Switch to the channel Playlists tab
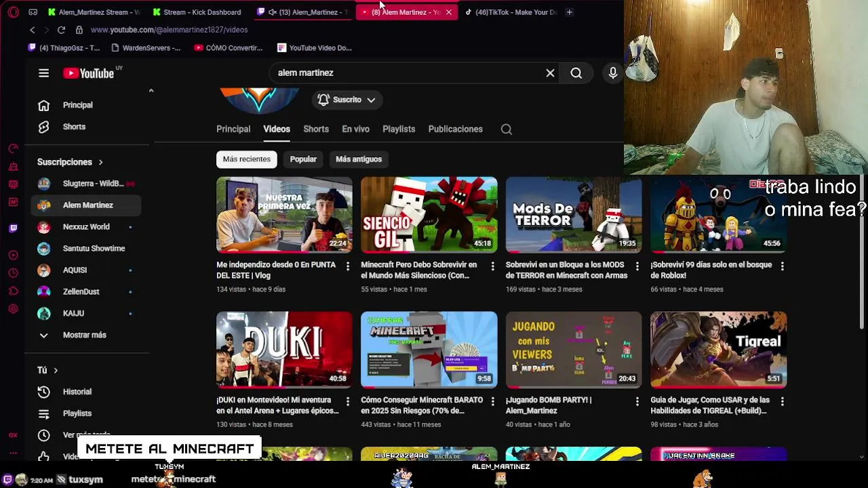The height and width of the screenshot is (488, 868). click(x=399, y=129)
